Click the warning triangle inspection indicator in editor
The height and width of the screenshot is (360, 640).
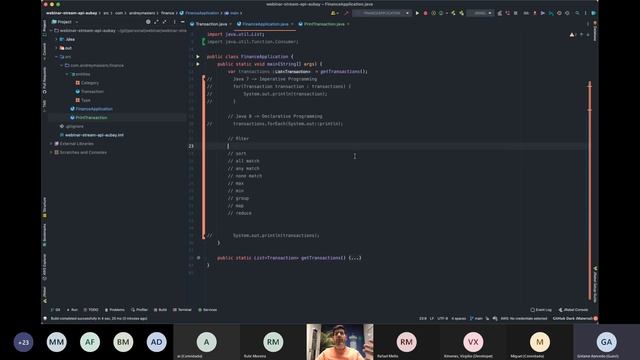point(572,35)
